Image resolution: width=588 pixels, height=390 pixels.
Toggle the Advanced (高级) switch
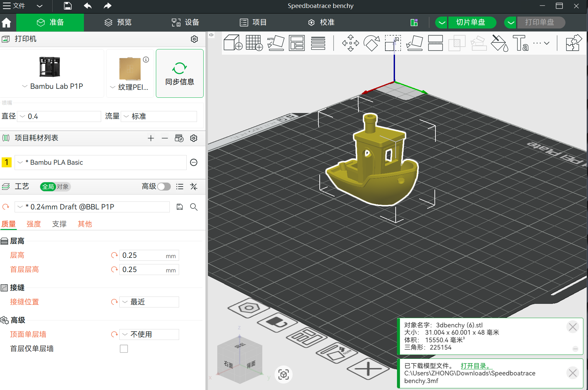[x=164, y=187]
